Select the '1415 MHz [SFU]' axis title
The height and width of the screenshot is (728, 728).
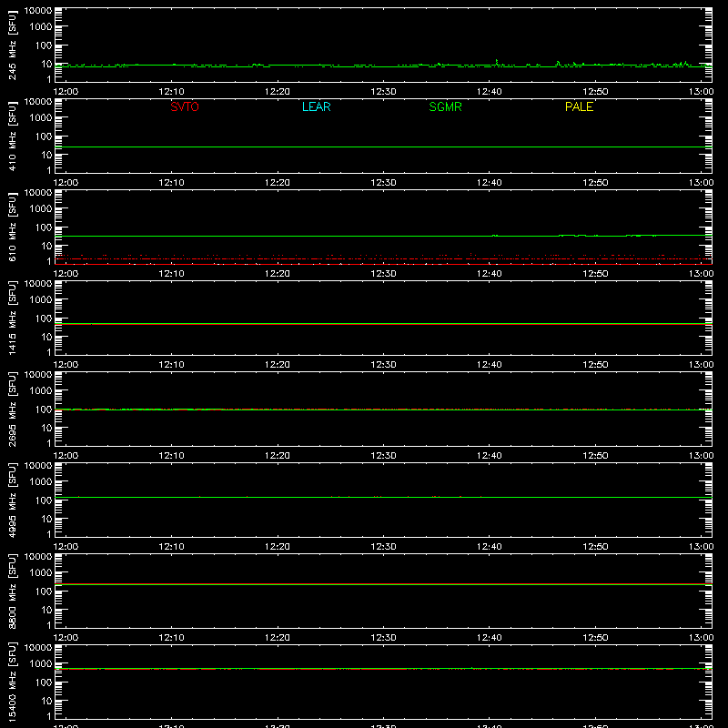[x=12, y=318]
